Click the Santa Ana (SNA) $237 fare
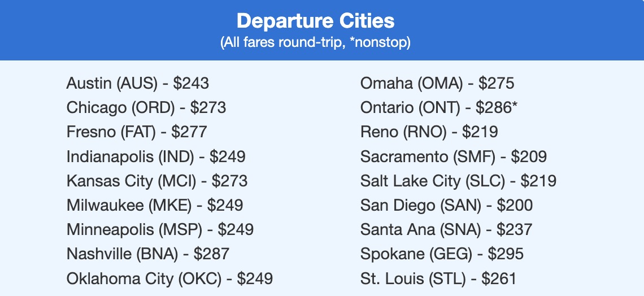The width and height of the screenshot is (644, 296). point(446,230)
